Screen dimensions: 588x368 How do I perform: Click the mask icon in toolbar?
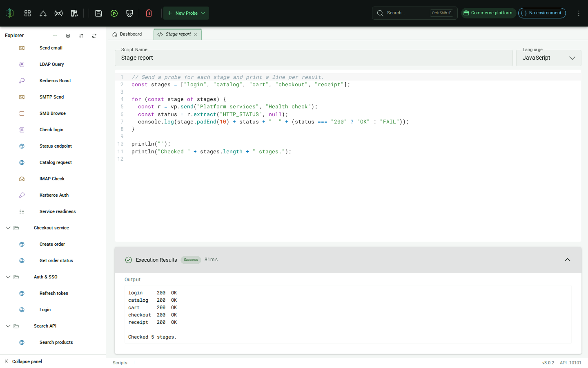(x=129, y=13)
